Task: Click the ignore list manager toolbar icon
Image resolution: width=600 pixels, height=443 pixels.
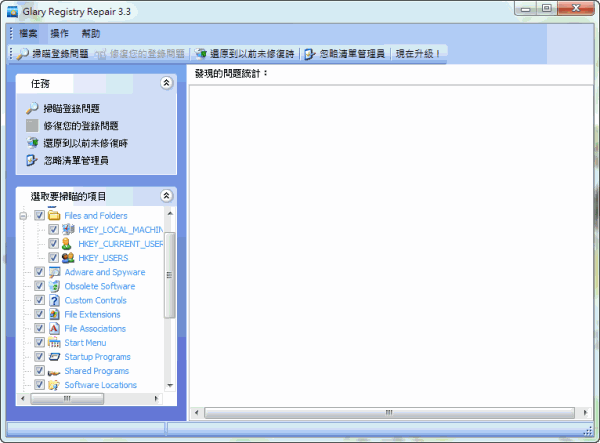Action: click(310, 54)
